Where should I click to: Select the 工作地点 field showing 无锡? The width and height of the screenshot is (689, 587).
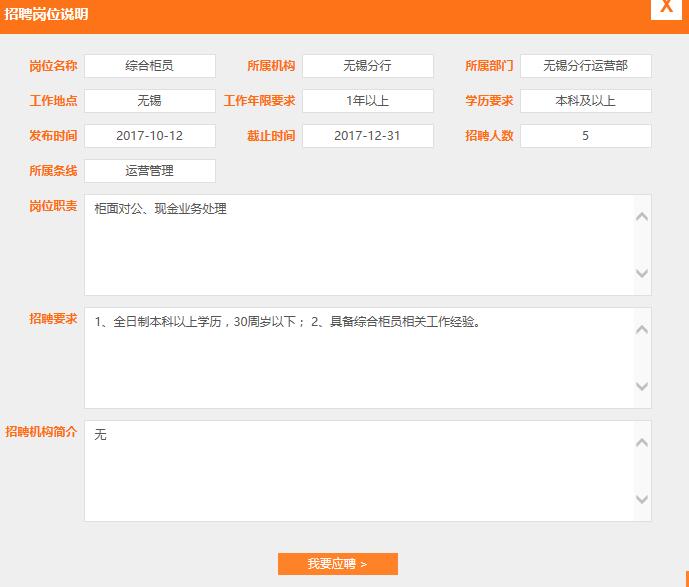[x=150, y=101]
